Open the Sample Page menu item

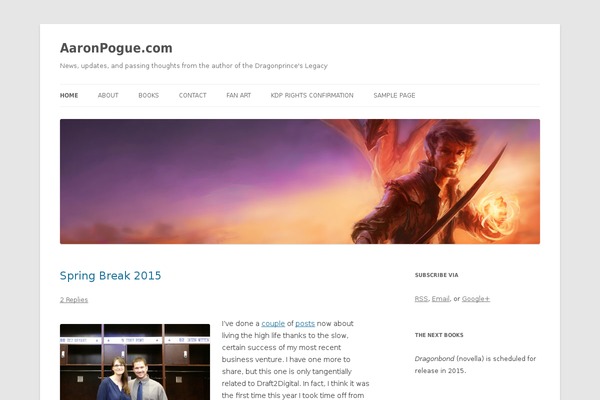click(x=394, y=95)
